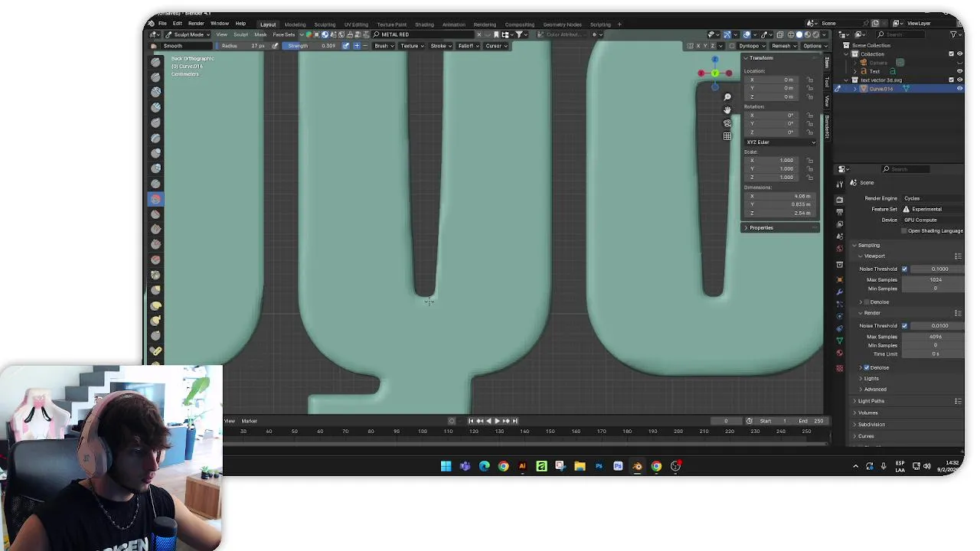This screenshot has width=980, height=551.
Task: Adjust brush Strength slider
Action: pos(312,46)
